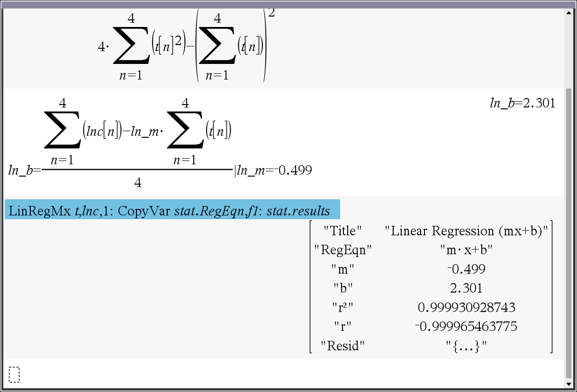Select the "Title" row label
577x392 pixels.
click(343, 231)
